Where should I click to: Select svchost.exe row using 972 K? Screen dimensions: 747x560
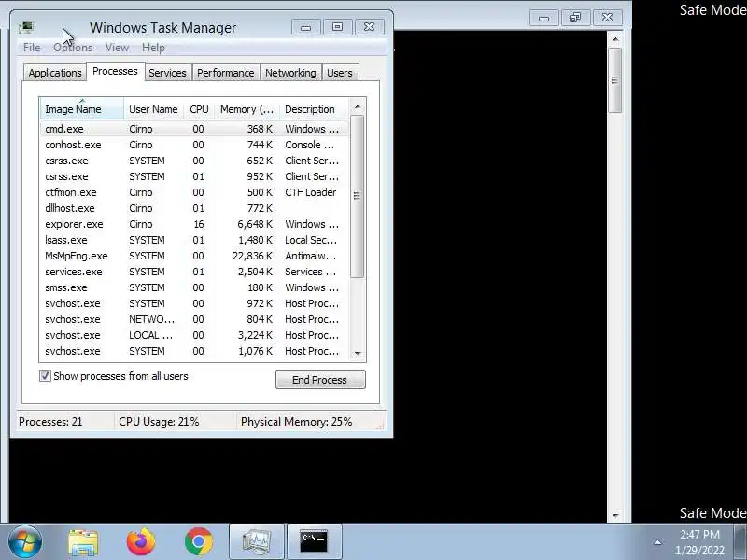[194, 303]
